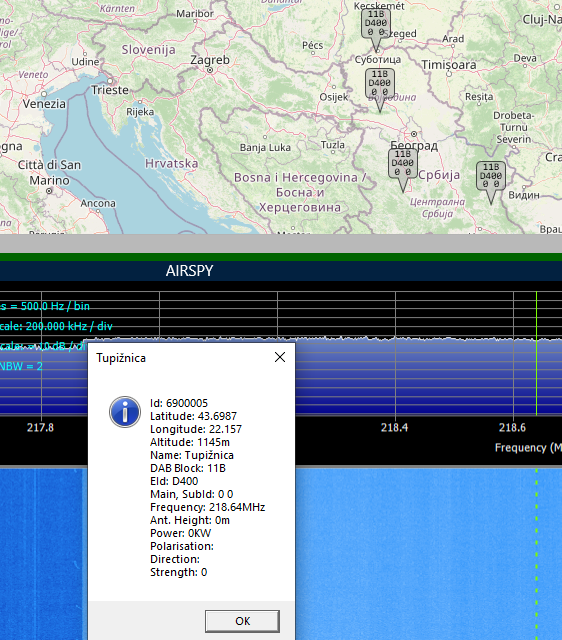This screenshot has width=562, height=640.
Task: Select the 11B D400 marker below Београд
Action: (x=403, y=169)
